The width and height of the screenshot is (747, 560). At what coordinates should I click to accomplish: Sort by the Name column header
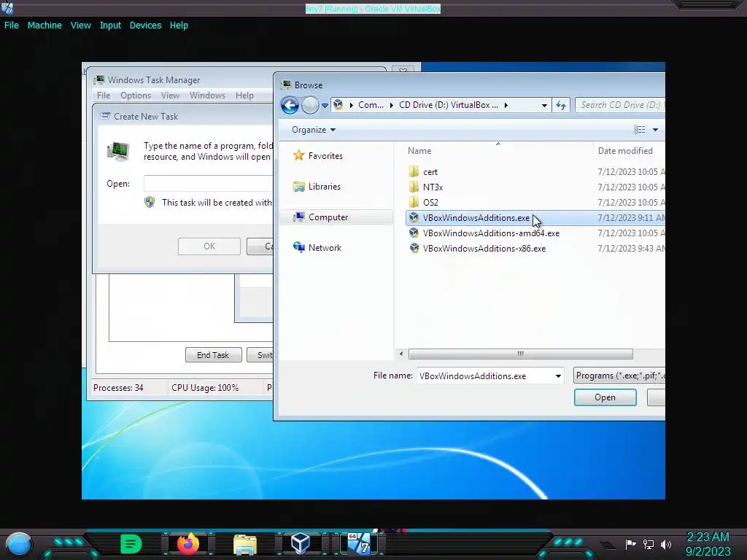coord(419,150)
